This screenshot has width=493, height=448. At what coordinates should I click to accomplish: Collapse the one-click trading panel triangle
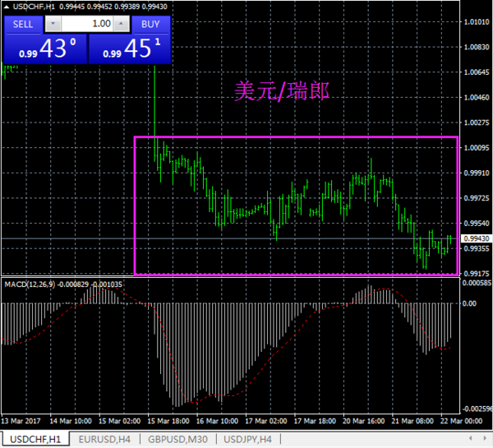click(7, 7)
